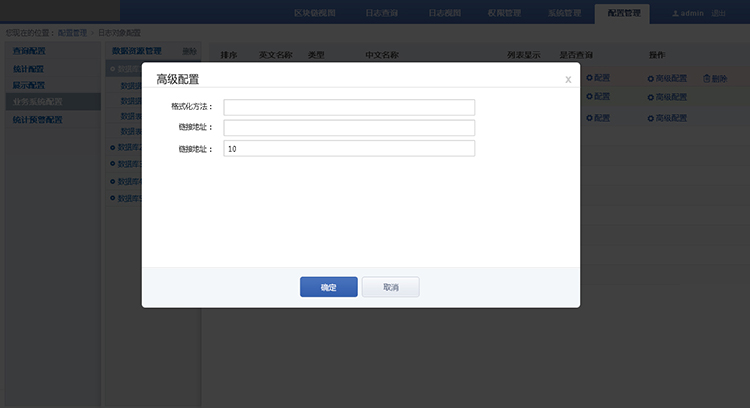Open 统计预警配置 in the left sidebar
Image resolution: width=750 pixels, height=408 pixels.
[x=37, y=120]
